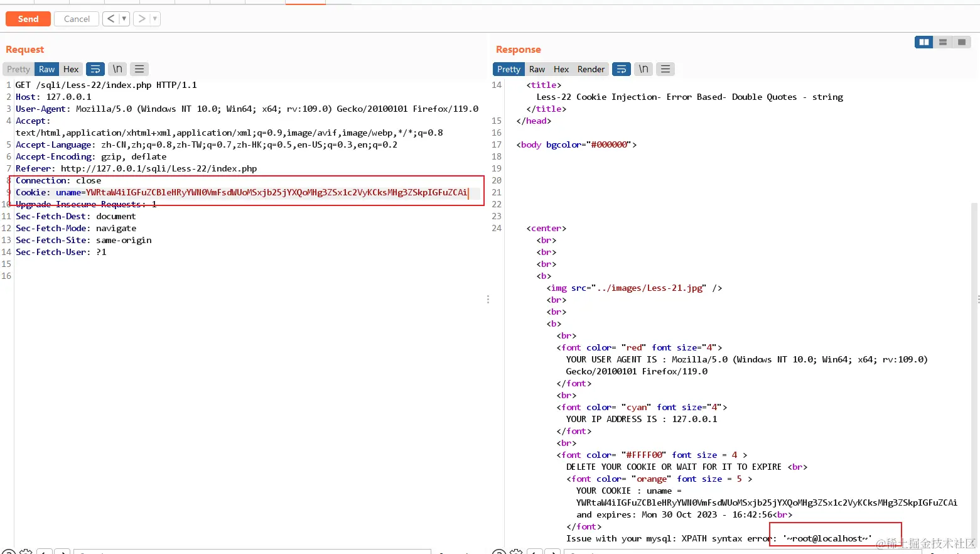Screen dimensions: 980x554
Task: Click the GET /sqli/Less-22/index.php request line
Action: click(x=106, y=85)
